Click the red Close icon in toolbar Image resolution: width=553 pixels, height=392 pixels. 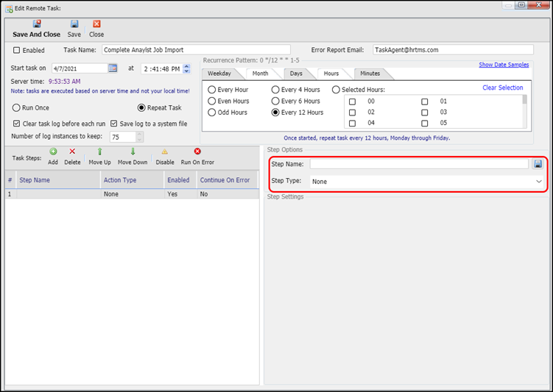click(96, 24)
